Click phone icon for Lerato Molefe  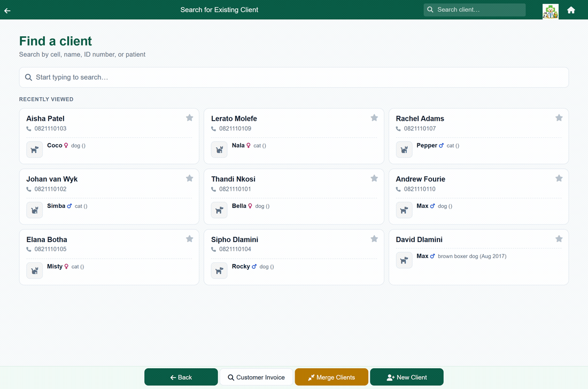[213, 129]
